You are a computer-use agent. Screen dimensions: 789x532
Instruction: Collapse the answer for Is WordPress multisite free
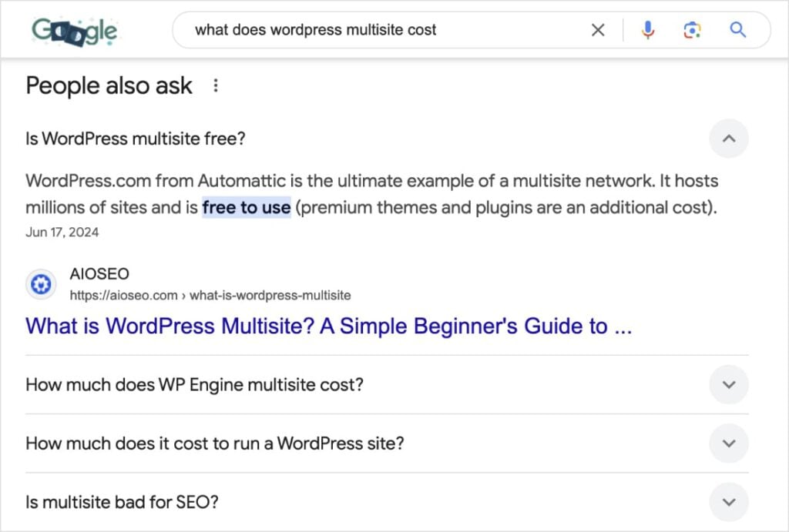(x=728, y=139)
